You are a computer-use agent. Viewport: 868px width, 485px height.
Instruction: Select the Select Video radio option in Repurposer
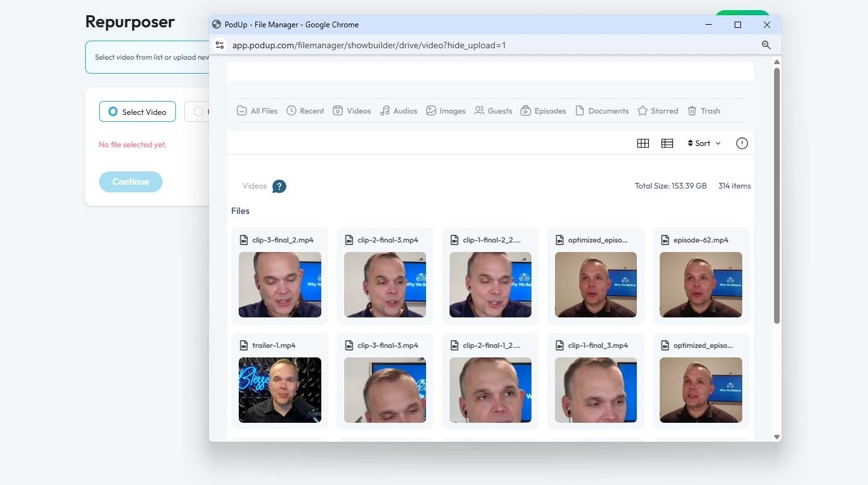137,112
